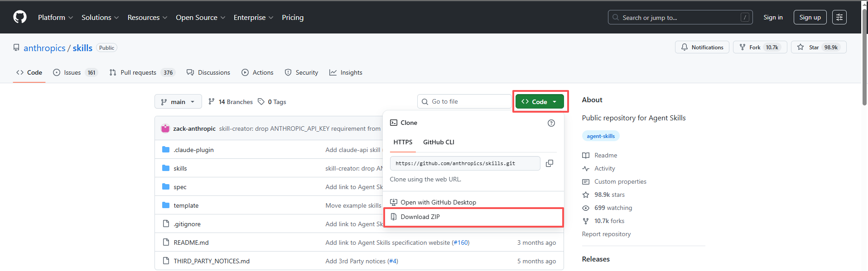The height and width of the screenshot is (271, 868).
Task: Click the Notifications bell button
Action: click(702, 47)
